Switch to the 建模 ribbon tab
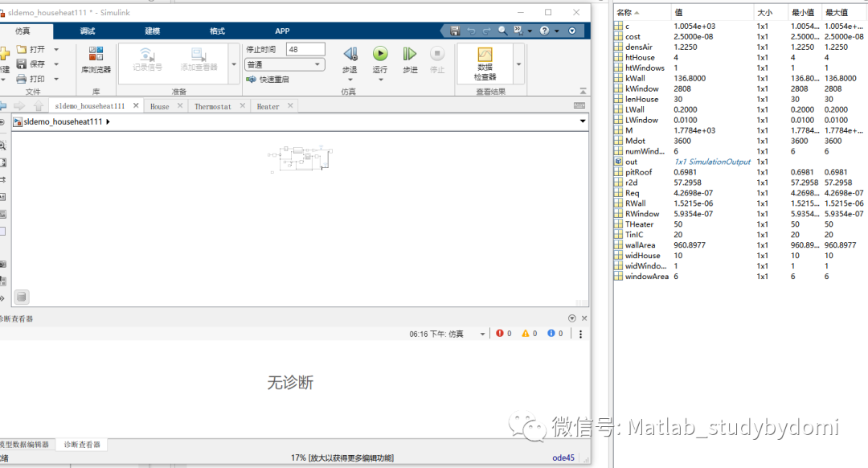The width and height of the screenshot is (868, 468). point(152,31)
